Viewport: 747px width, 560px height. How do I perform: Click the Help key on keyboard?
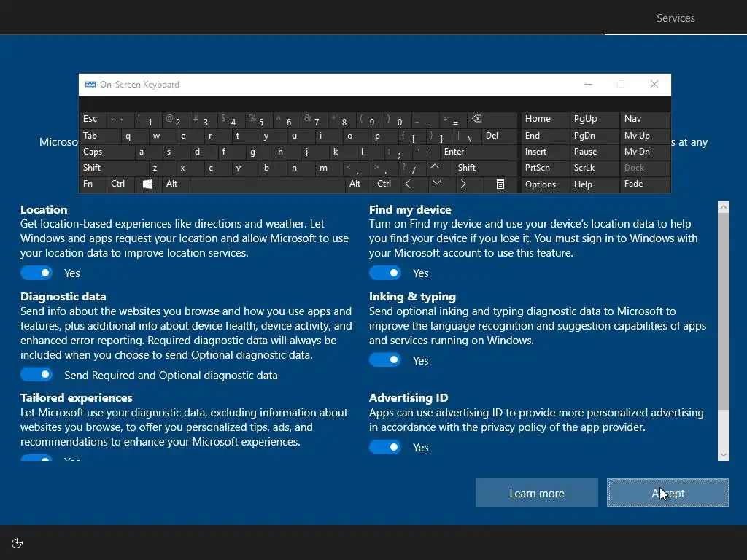(594, 184)
